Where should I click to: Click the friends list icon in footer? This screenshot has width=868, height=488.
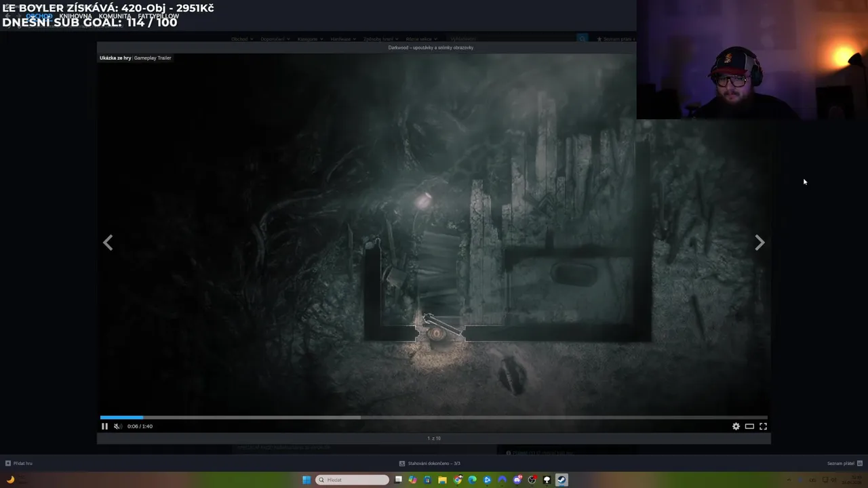coord(860,464)
